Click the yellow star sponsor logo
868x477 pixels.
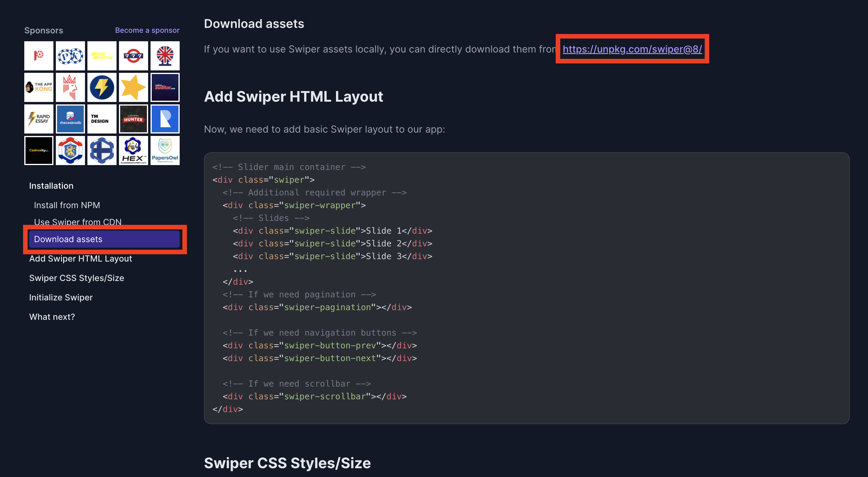point(134,87)
